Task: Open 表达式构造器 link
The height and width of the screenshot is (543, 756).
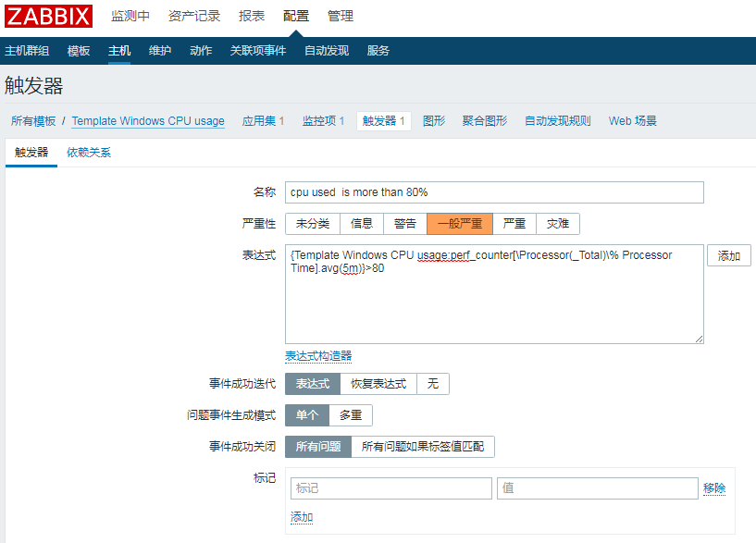Action: pyautogui.click(x=318, y=356)
